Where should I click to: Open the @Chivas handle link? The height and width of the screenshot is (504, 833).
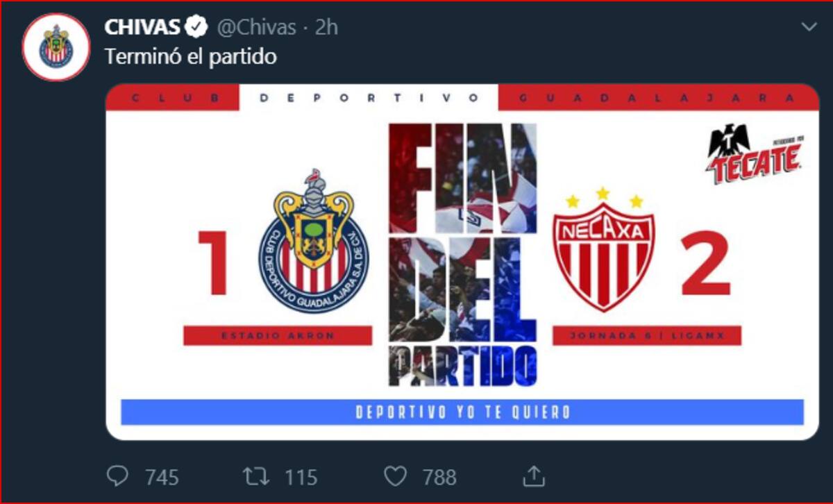[257, 28]
